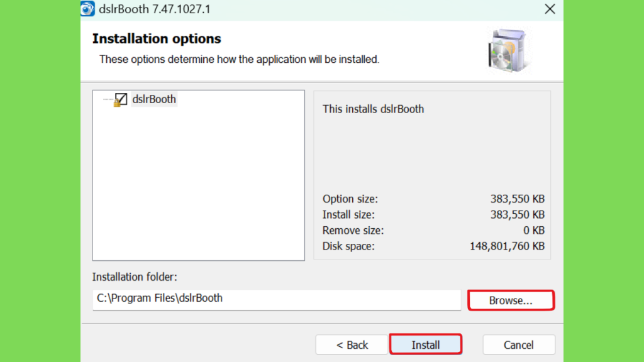
Task: Click the installer disc box image
Action: click(x=508, y=51)
